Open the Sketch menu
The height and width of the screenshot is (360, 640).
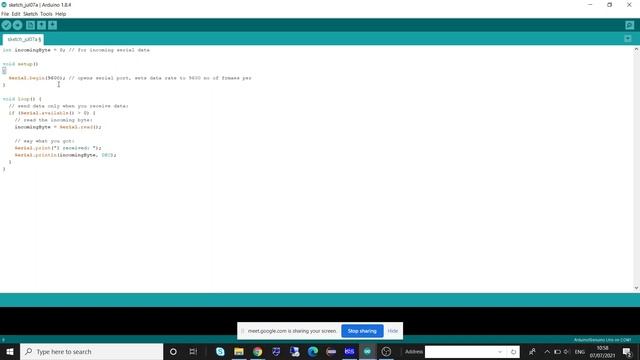point(30,14)
